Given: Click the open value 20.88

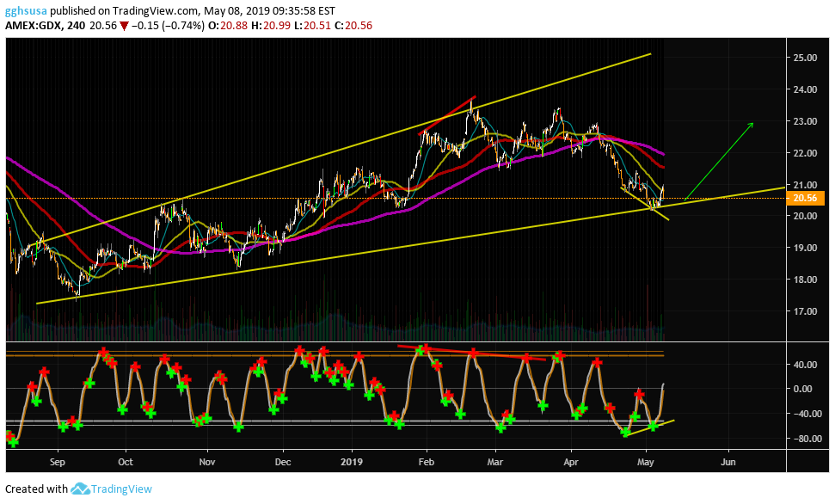Looking at the screenshot, I should 234,26.
